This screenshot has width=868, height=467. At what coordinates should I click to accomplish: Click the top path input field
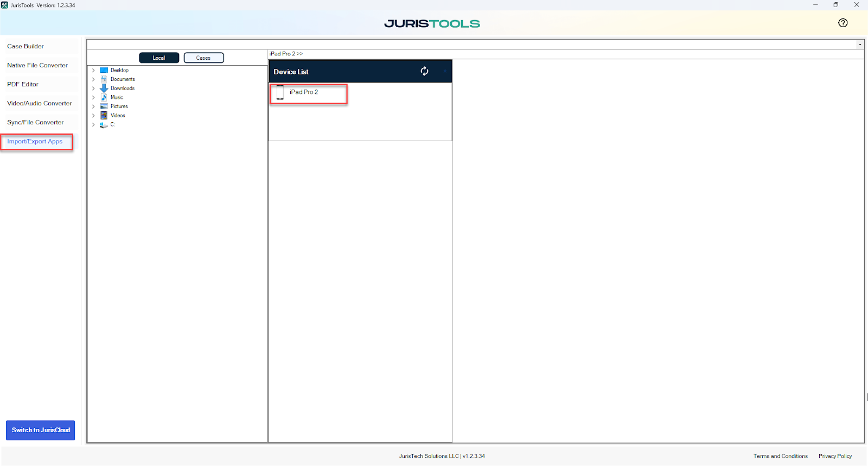point(471,45)
